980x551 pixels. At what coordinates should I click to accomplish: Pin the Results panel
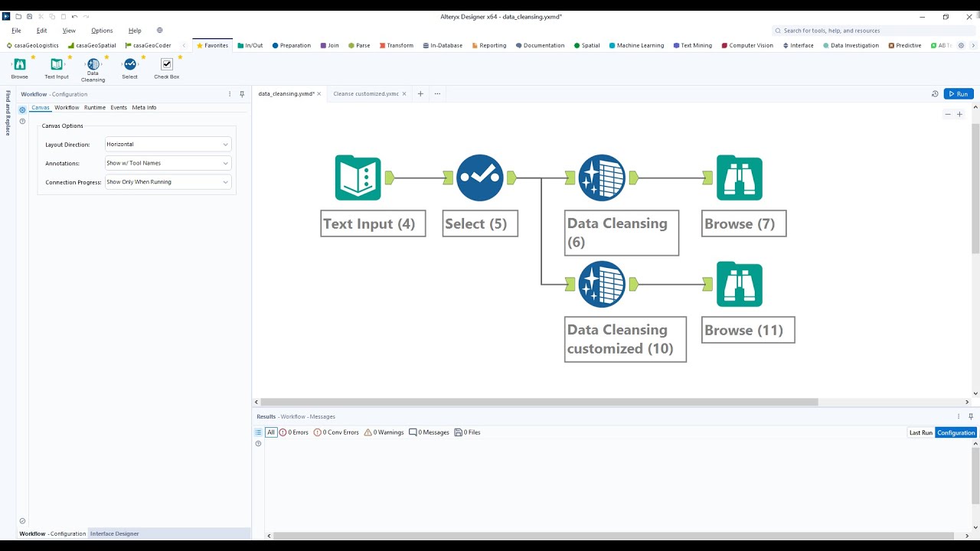click(x=971, y=416)
